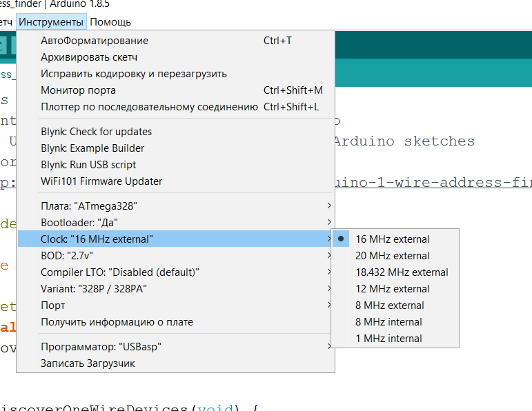The image size is (532, 411).
Task: Choose Исправить кодировку и перезагрузить
Action: pyautogui.click(x=175, y=74)
